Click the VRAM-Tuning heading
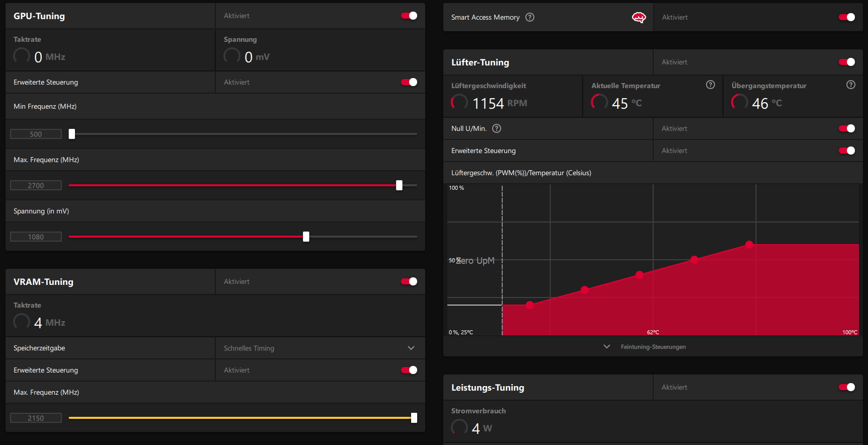868x445 pixels. point(43,282)
